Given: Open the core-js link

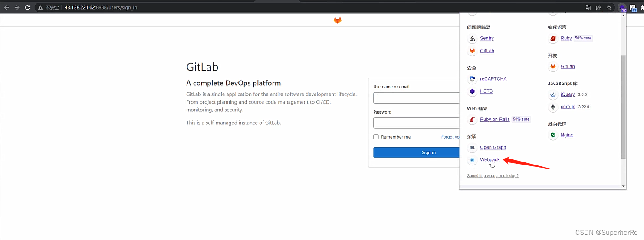Looking at the screenshot, I should pyautogui.click(x=568, y=107).
